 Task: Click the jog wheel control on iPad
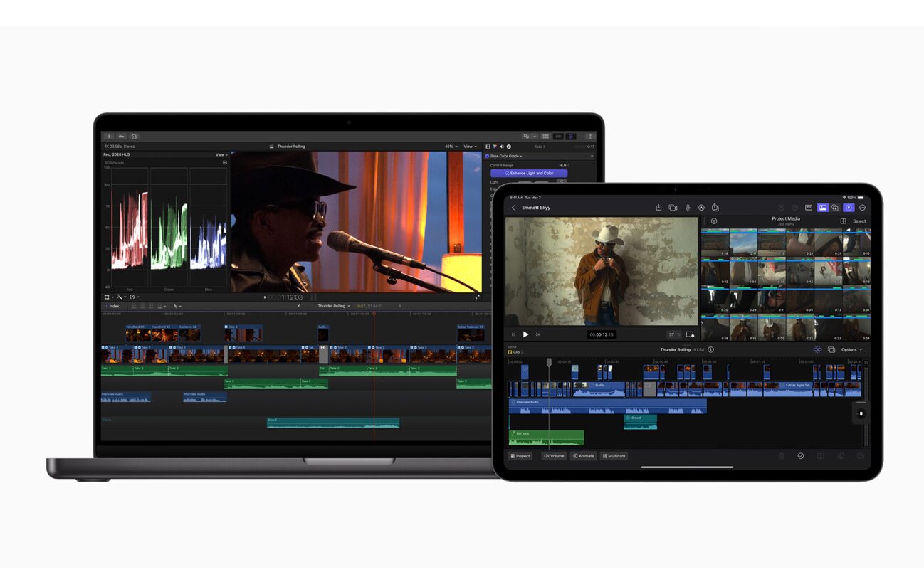861,413
